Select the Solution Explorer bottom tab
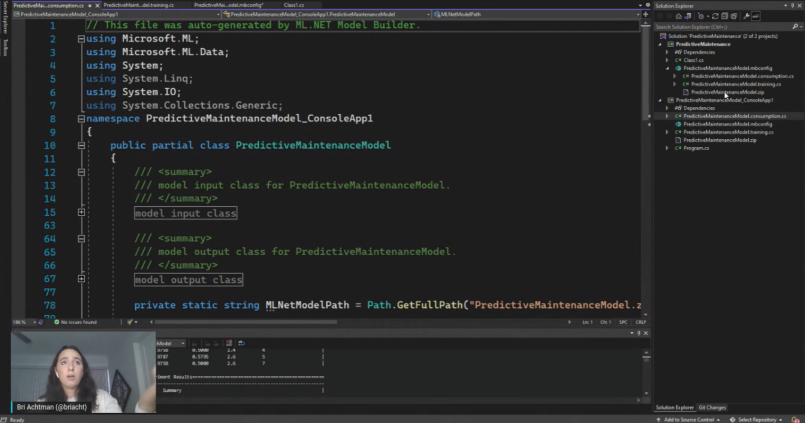The image size is (805, 424). [x=675, y=408]
